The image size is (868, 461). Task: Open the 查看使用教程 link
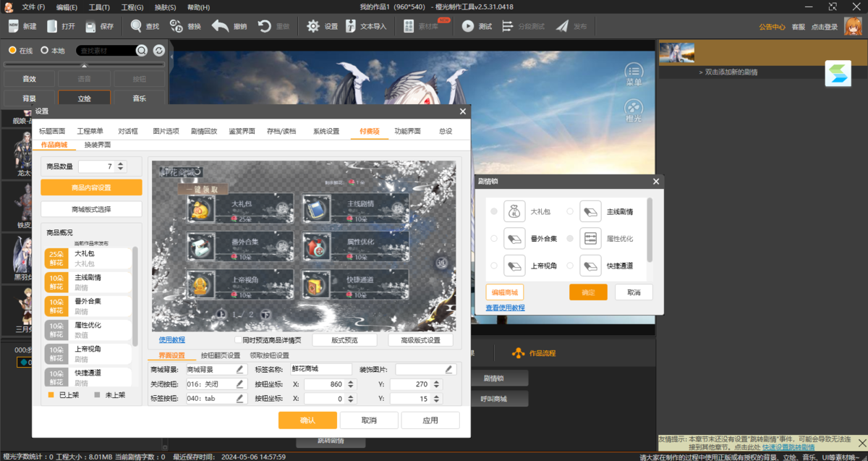[x=505, y=308]
